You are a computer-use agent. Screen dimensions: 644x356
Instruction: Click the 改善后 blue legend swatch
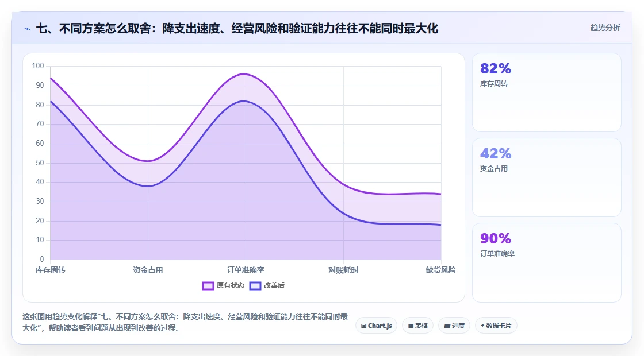[x=255, y=286]
